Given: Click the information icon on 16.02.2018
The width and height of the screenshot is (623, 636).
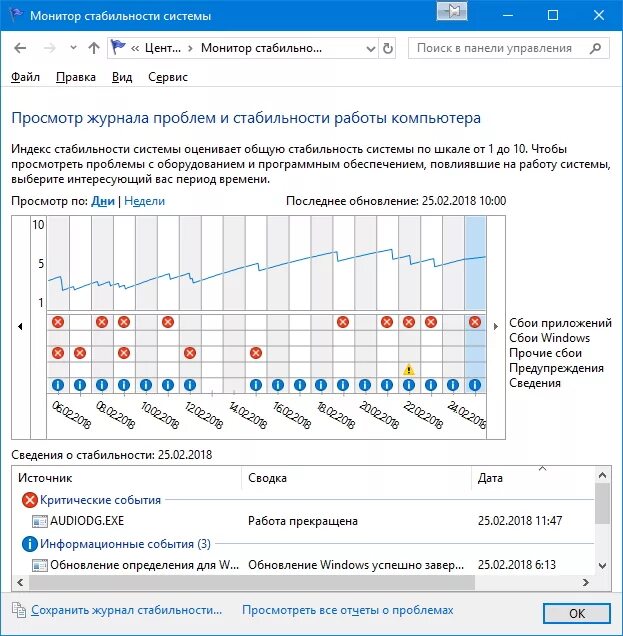Looking at the screenshot, I should pos(277,385).
